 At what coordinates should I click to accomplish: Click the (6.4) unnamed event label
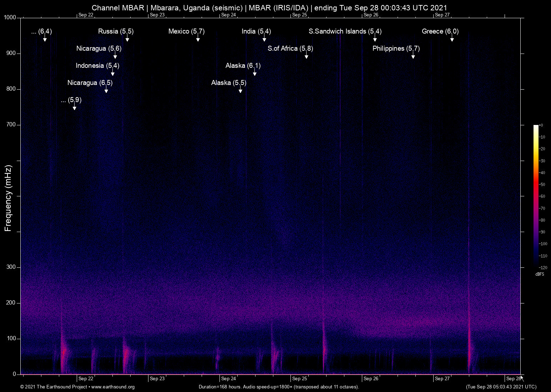(41, 31)
